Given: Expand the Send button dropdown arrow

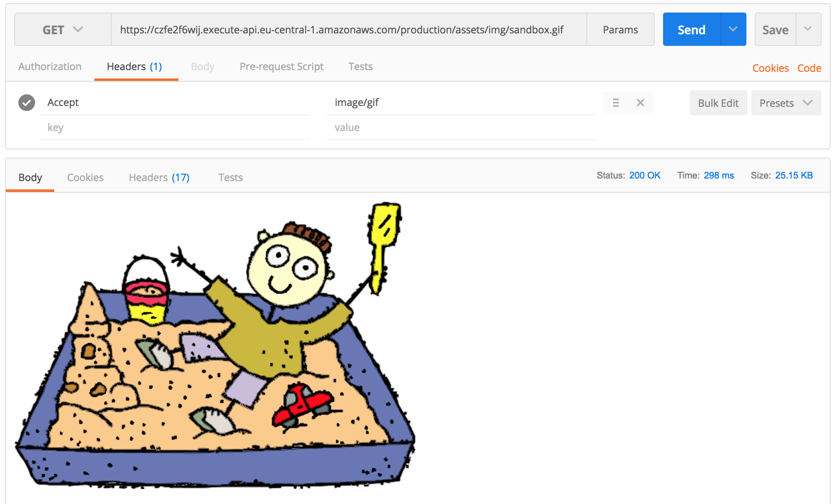Looking at the screenshot, I should [733, 29].
